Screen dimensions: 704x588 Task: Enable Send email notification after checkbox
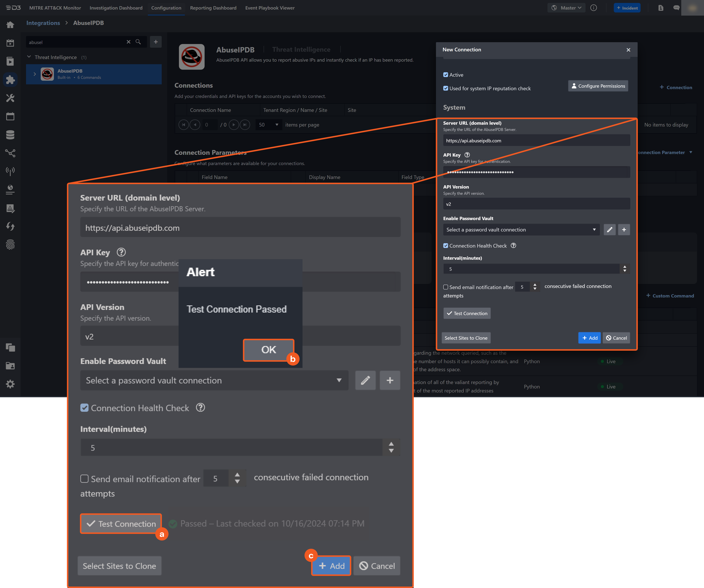[x=445, y=287]
